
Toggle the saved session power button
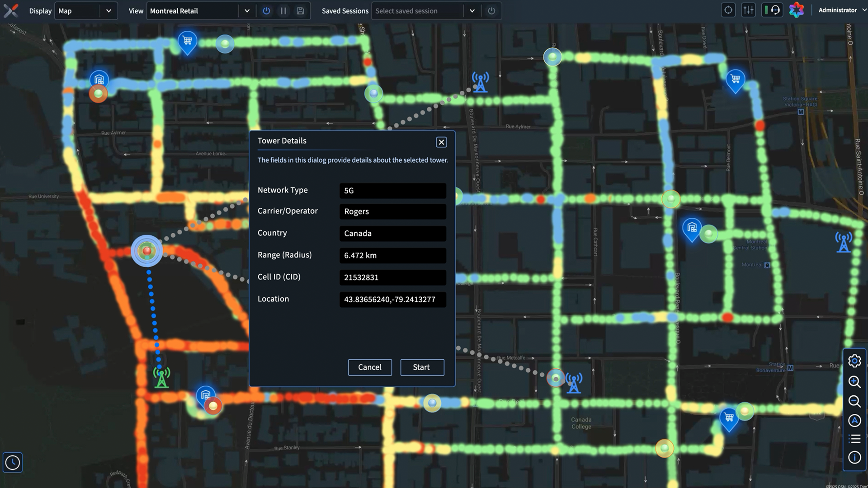(491, 11)
